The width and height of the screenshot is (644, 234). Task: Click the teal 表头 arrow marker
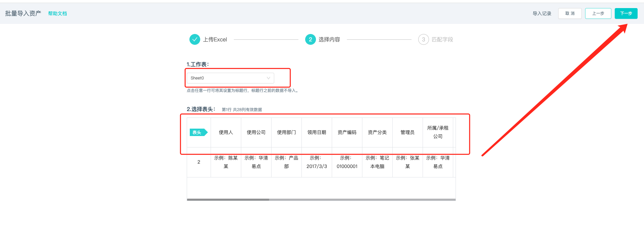199,132
